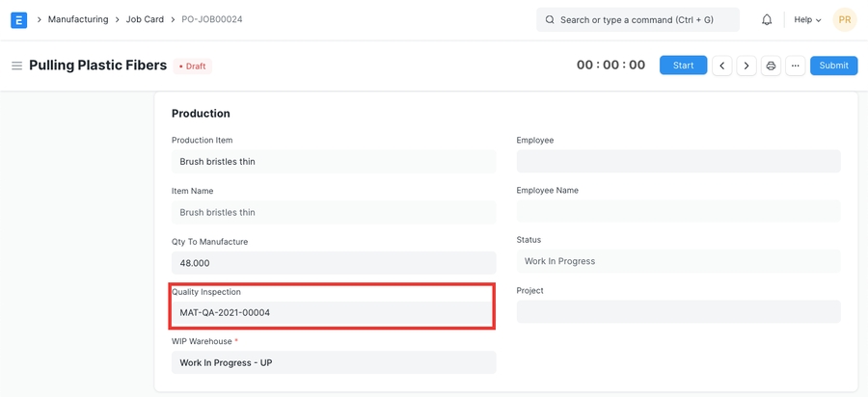
Task: Navigate to Job Card breadcrumb
Action: coord(147,19)
